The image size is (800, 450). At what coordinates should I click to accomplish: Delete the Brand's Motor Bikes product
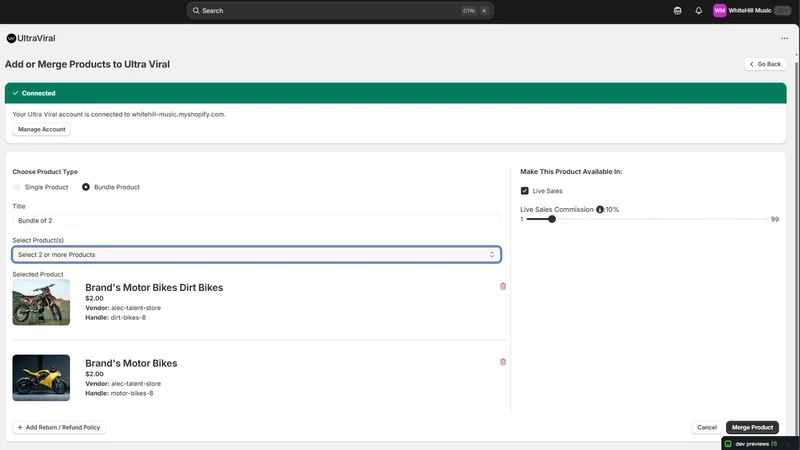503,362
